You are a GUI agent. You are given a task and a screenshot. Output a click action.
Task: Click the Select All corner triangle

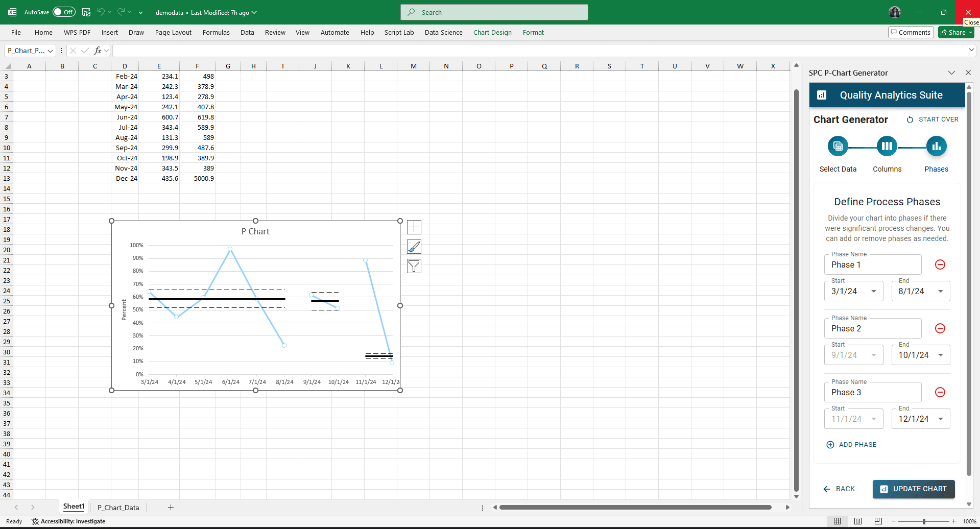point(8,66)
